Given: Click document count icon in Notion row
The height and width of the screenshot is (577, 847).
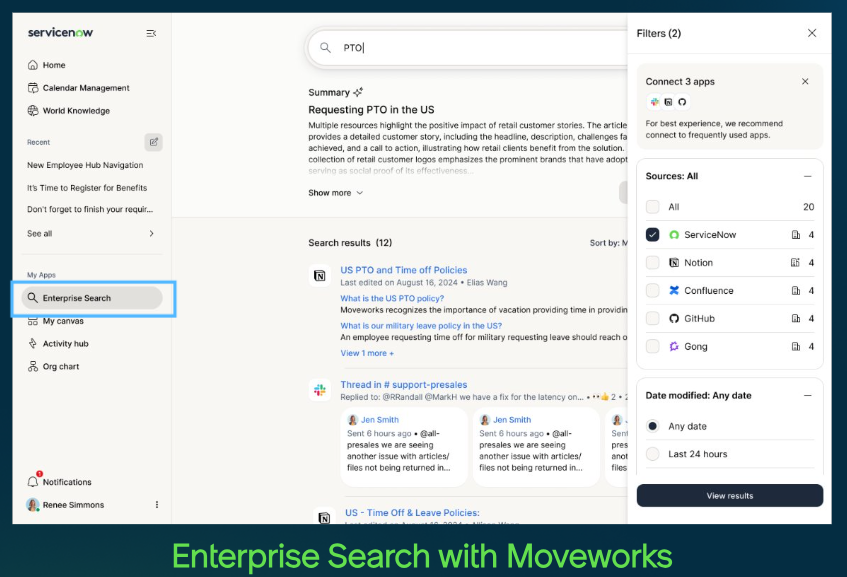Looking at the screenshot, I should (x=796, y=263).
